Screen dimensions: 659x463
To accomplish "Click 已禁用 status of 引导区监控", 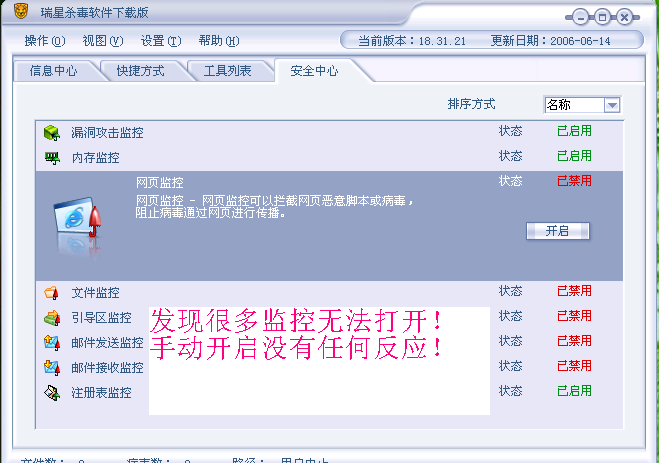I will point(574,316).
